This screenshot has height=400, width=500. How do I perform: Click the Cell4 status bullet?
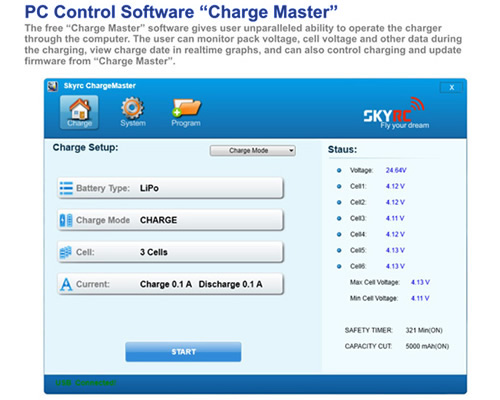[x=339, y=234]
